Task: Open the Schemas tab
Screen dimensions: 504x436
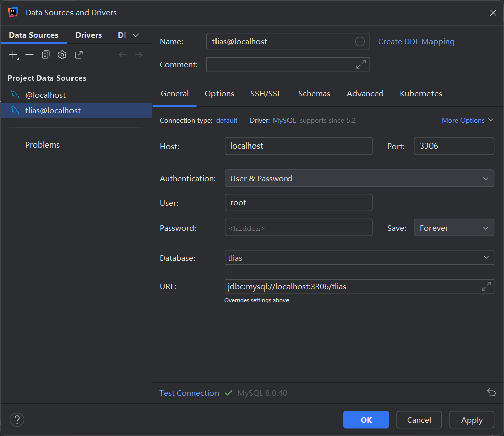Action: (x=314, y=94)
